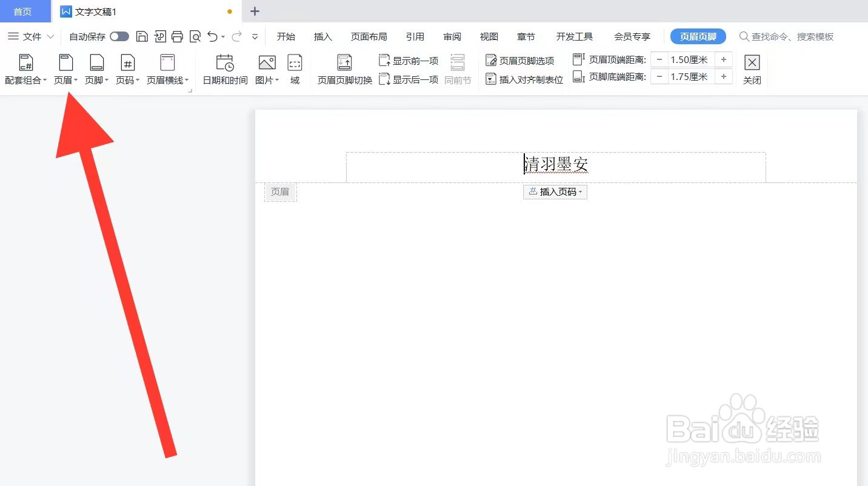The height and width of the screenshot is (486, 868).
Task: Switch to the 引用 tab
Action: (415, 36)
